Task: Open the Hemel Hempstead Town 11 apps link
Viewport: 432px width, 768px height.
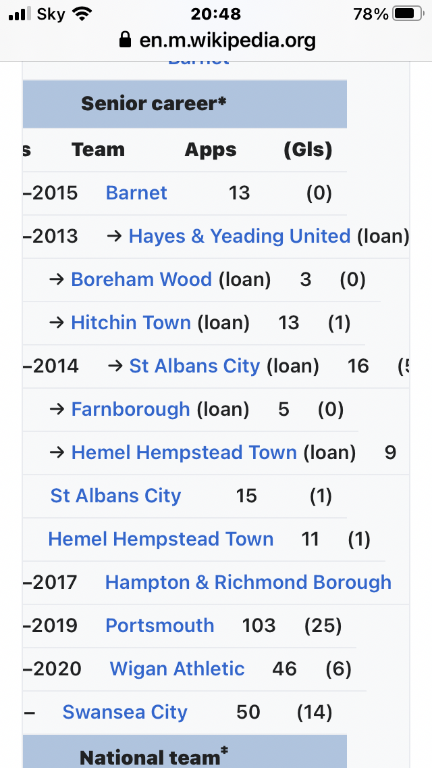Action: [x=161, y=539]
